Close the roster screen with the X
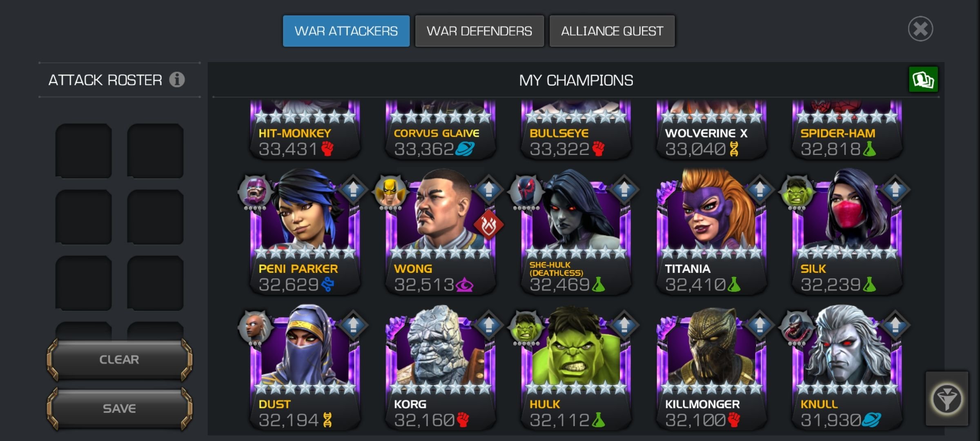The image size is (980, 441). [920, 29]
